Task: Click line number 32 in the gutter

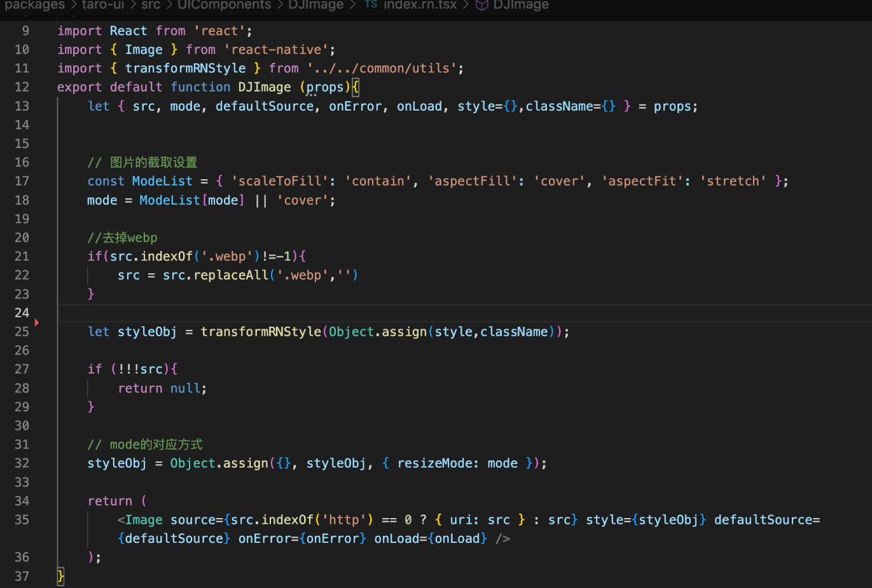Action: (x=22, y=463)
